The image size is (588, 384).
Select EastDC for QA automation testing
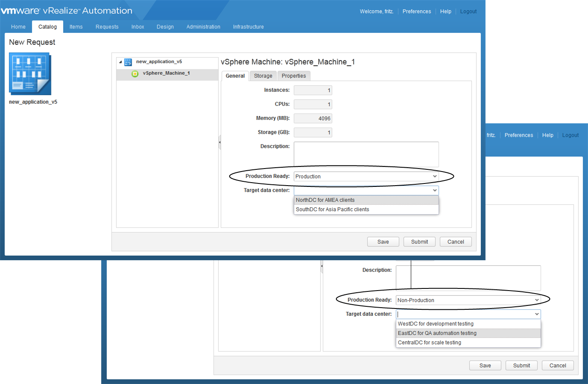tap(468, 333)
